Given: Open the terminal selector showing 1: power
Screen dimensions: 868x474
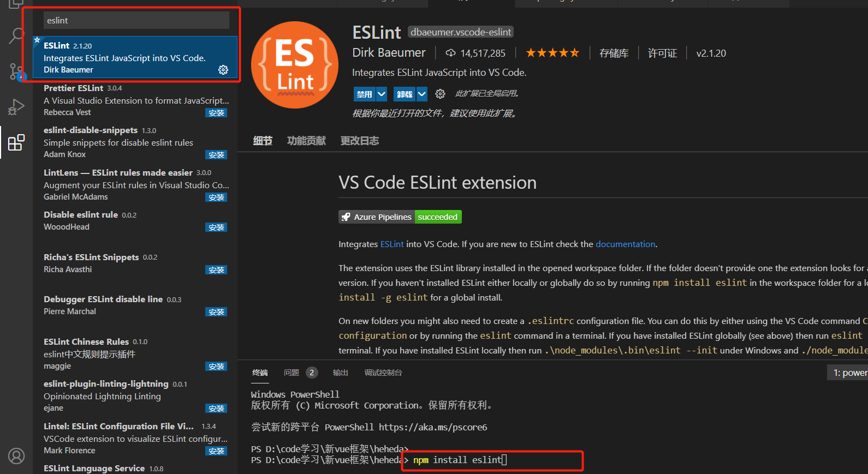Looking at the screenshot, I should point(848,373).
